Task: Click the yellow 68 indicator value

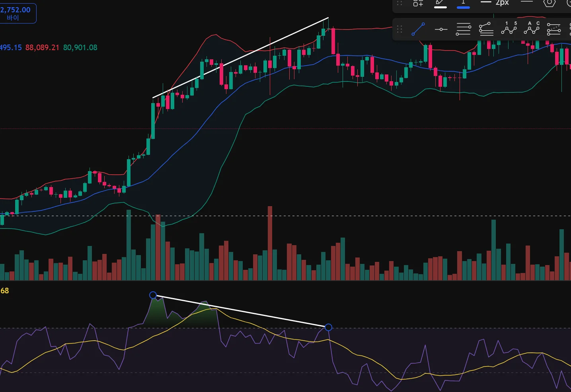Action: click(x=5, y=291)
